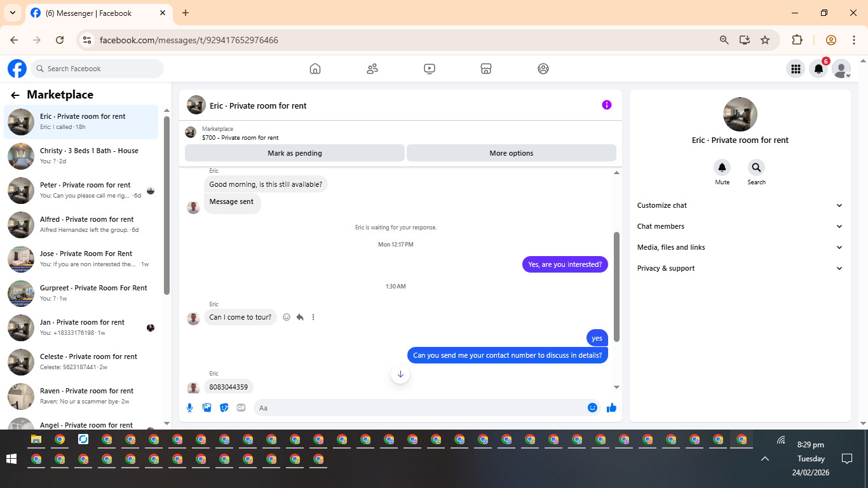Screen dimensions: 868x488
Task: Open Watch video icon in top navigation
Action: pos(430,69)
